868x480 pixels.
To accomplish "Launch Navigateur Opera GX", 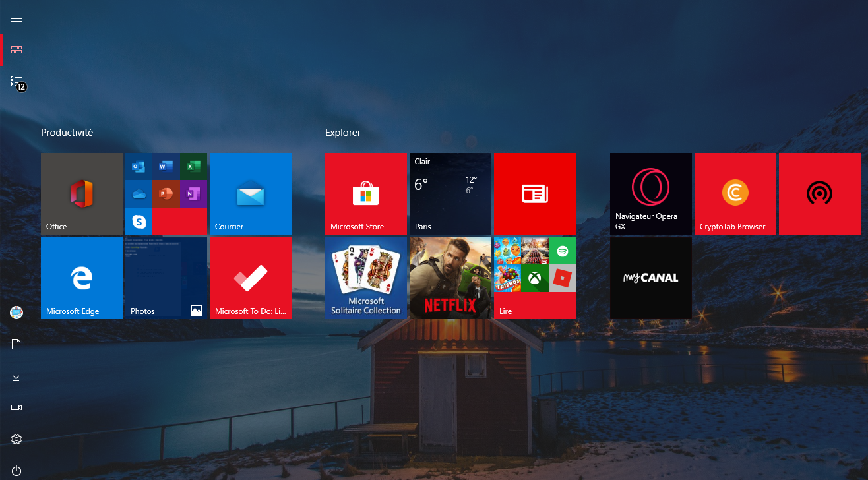I will pyautogui.click(x=651, y=194).
